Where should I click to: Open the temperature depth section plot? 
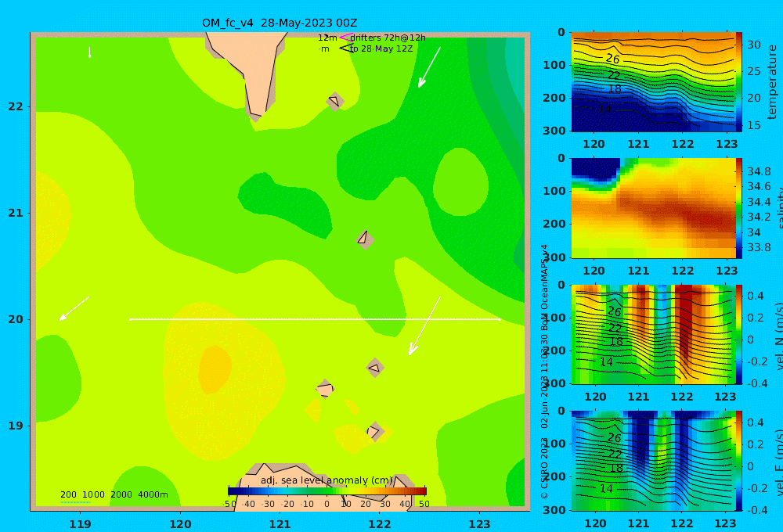pyautogui.click(x=653, y=82)
